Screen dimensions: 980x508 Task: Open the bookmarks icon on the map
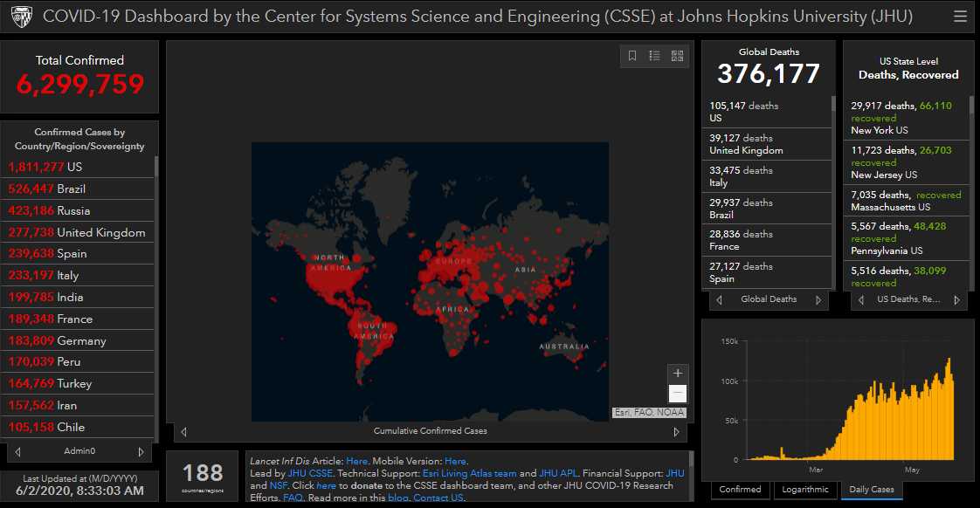tap(632, 56)
